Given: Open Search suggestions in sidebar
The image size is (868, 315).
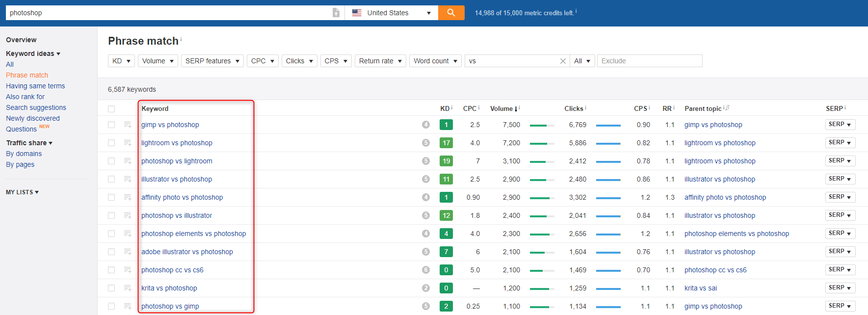Looking at the screenshot, I should tap(36, 107).
